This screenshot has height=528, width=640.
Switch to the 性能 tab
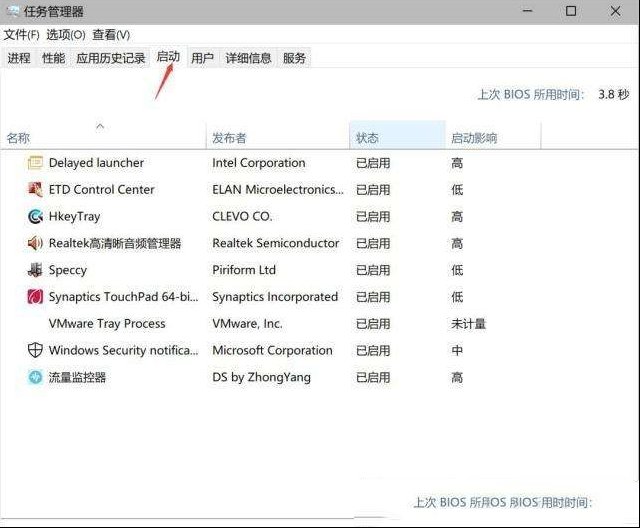pos(53,58)
